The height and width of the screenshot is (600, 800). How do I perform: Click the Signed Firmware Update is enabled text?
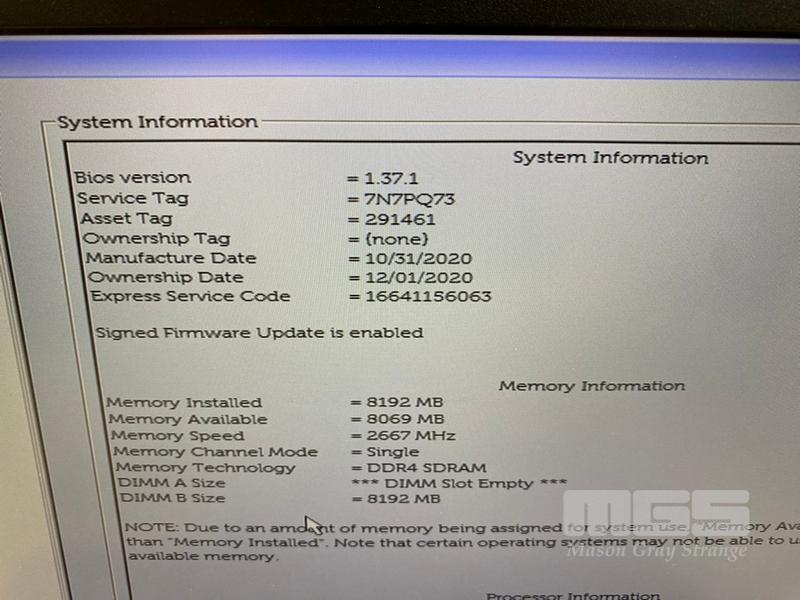[x=259, y=332]
